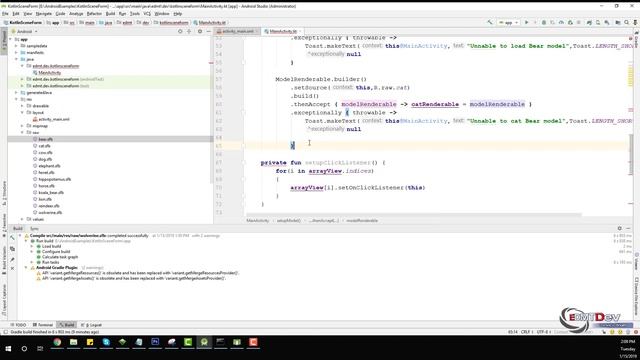Open sticky notes taskbar icon
Image resolution: width=640 pixels, height=360 pixels.
pos(90,342)
